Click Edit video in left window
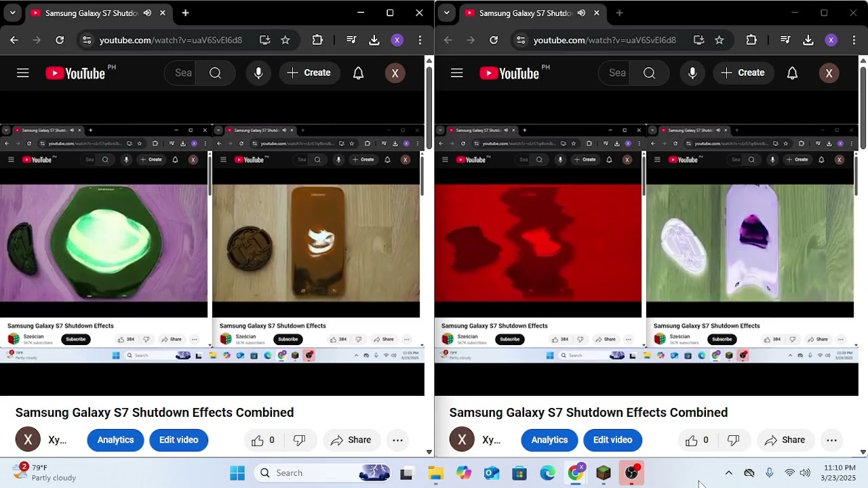 [178, 441]
